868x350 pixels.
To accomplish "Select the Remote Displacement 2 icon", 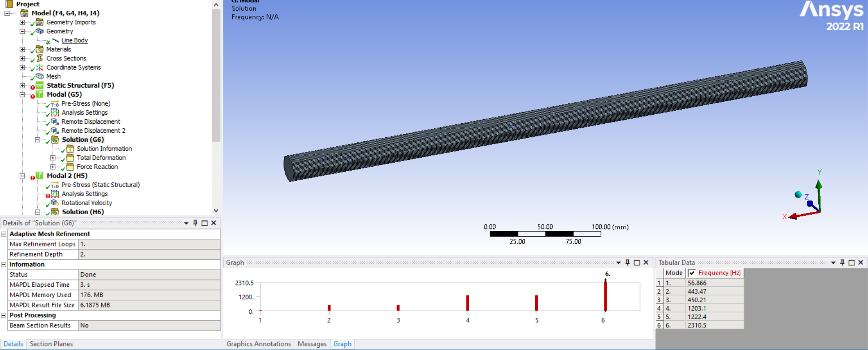I will [55, 131].
